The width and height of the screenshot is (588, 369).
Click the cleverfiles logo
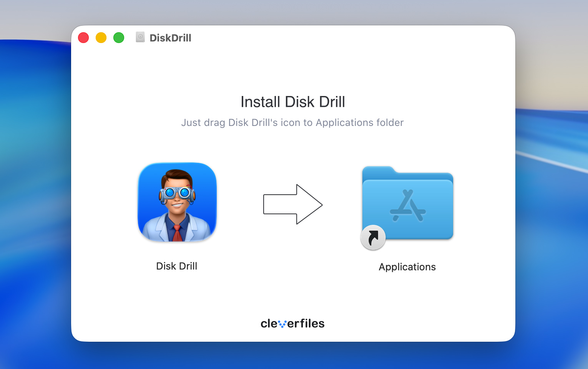292,323
